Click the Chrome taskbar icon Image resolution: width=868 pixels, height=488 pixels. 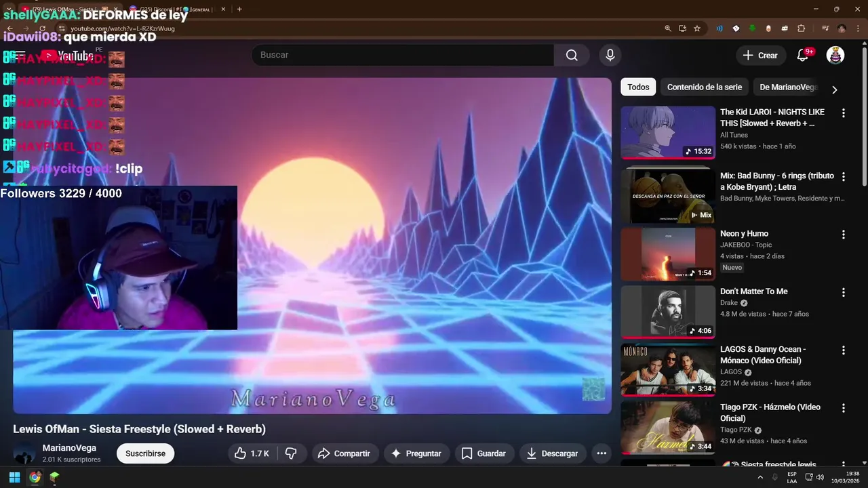35,477
